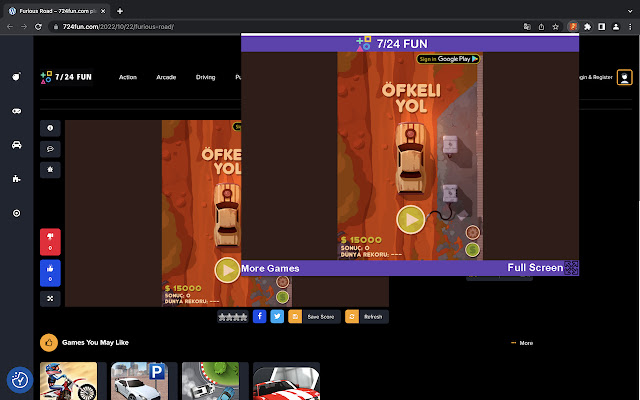Click the green dollar icon in popup game
This screenshot has height=400, width=640.
[x=472, y=249]
